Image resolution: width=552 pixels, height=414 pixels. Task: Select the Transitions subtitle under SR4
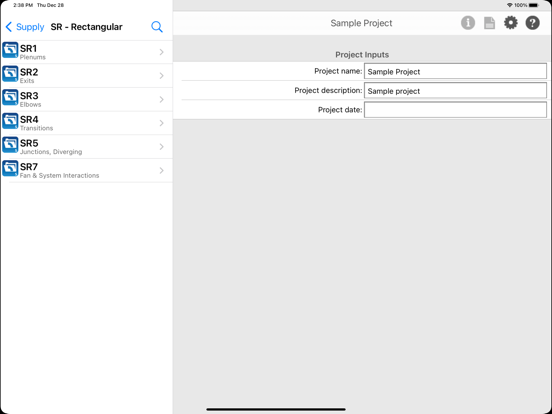coord(36,128)
